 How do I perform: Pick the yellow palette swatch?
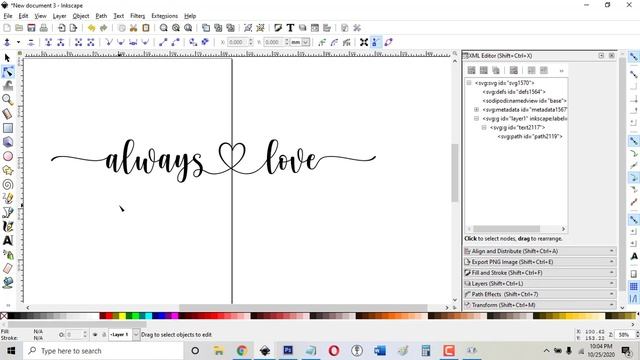(122, 316)
